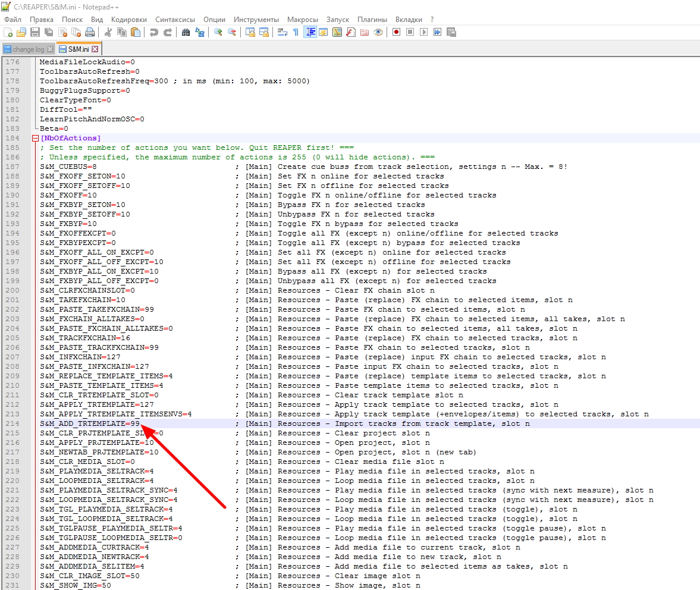Open the User Defined Language icon
Viewport: 700px width, 590px height.
coord(323,32)
